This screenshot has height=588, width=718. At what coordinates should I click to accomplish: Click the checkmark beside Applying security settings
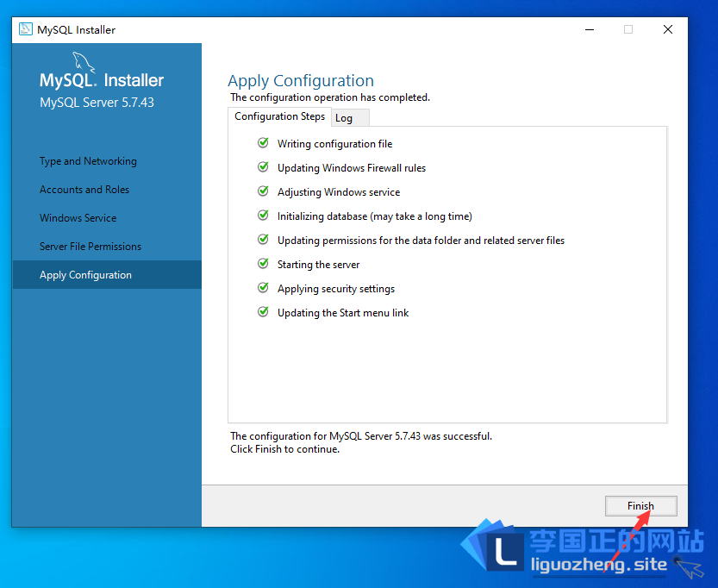point(263,288)
